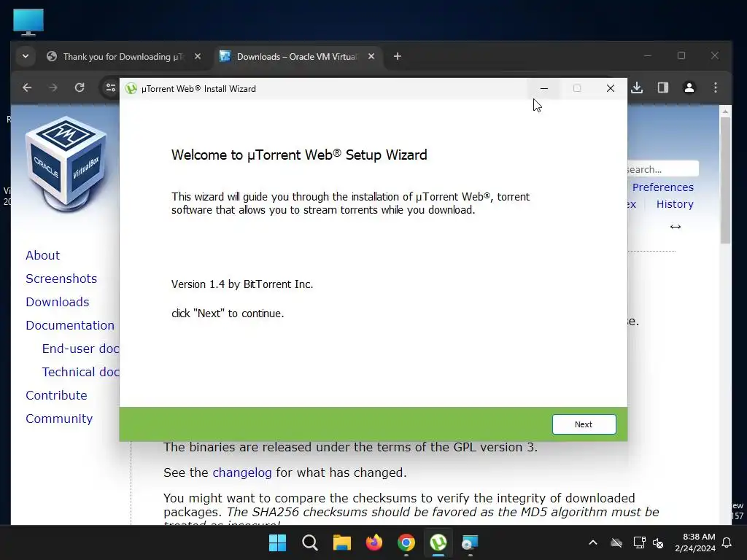Open Chrome's downloads icon
The height and width of the screenshot is (560, 747).
point(637,87)
